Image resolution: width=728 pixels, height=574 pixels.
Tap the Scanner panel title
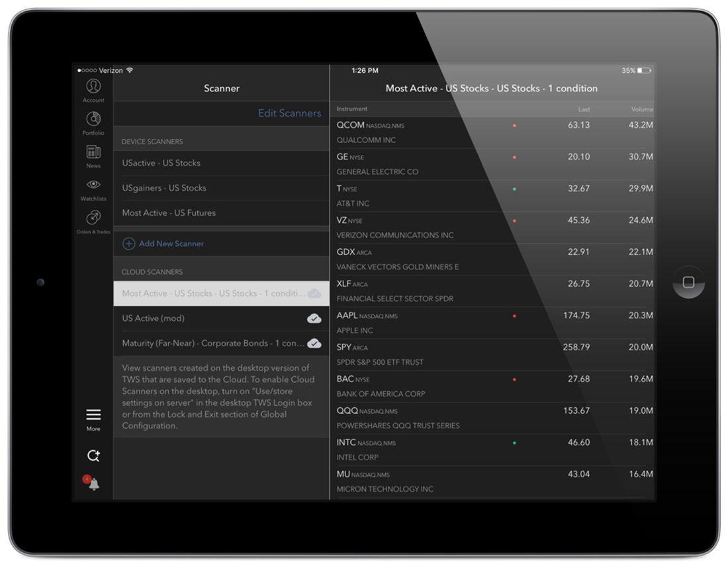[222, 88]
